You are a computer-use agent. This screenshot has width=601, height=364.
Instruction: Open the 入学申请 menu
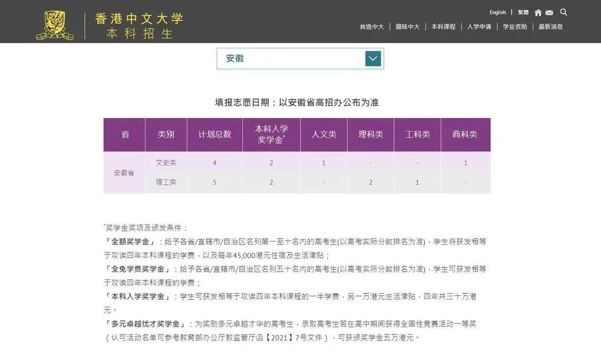pos(479,27)
